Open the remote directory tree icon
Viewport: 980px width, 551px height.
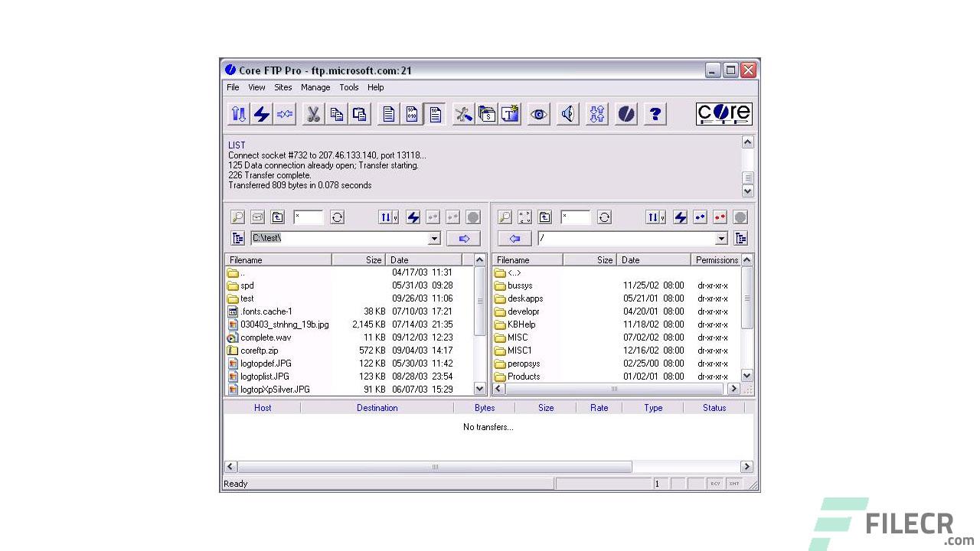tap(740, 238)
